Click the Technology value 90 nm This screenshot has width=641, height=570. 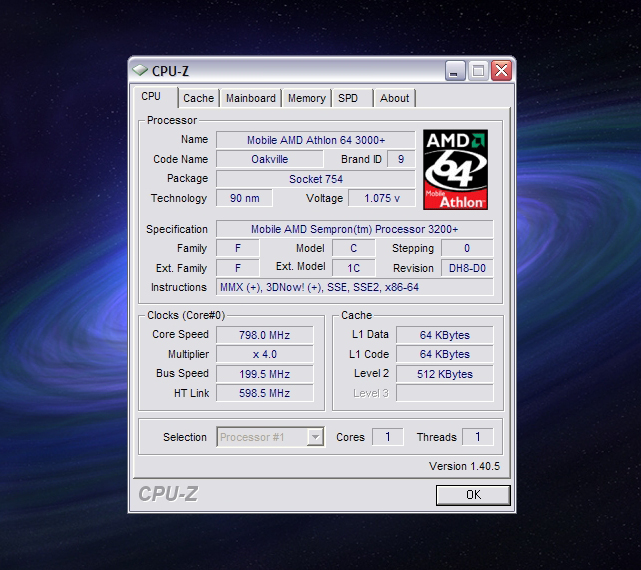click(x=244, y=198)
